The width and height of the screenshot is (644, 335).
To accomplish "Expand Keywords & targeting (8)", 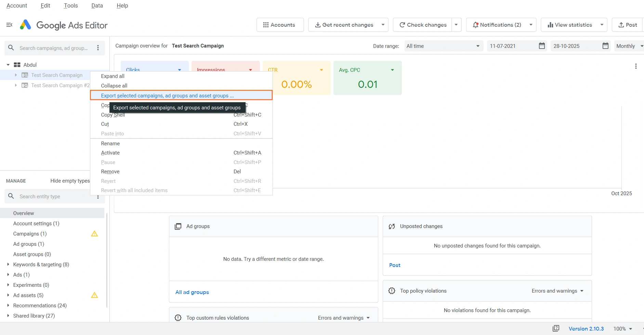I will [x=8, y=265].
